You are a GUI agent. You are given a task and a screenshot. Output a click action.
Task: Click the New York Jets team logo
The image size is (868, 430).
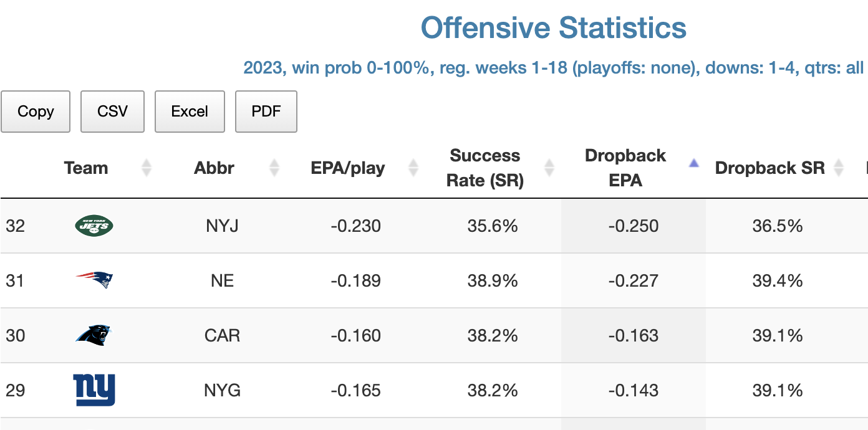(x=94, y=226)
